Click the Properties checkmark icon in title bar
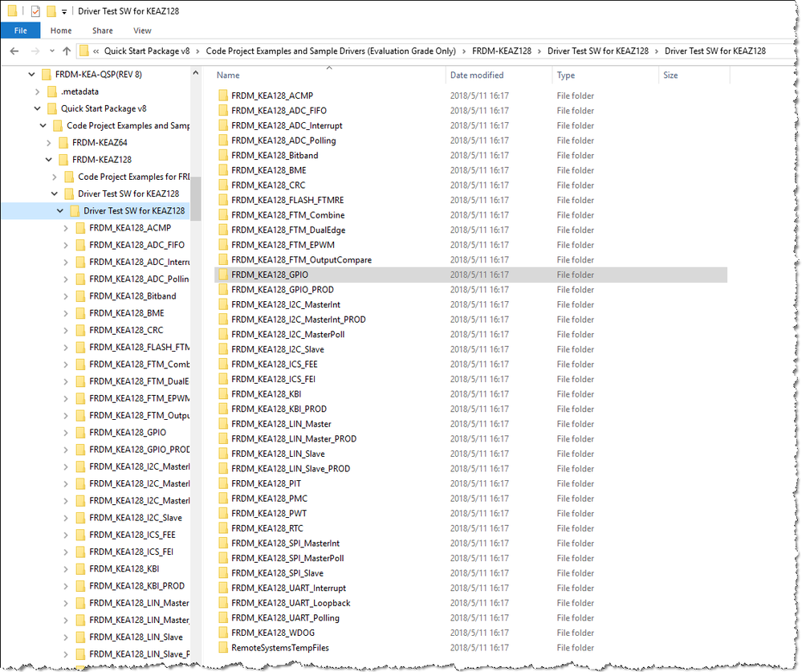This screenshot has width=802, height=672. coord(35,10)
